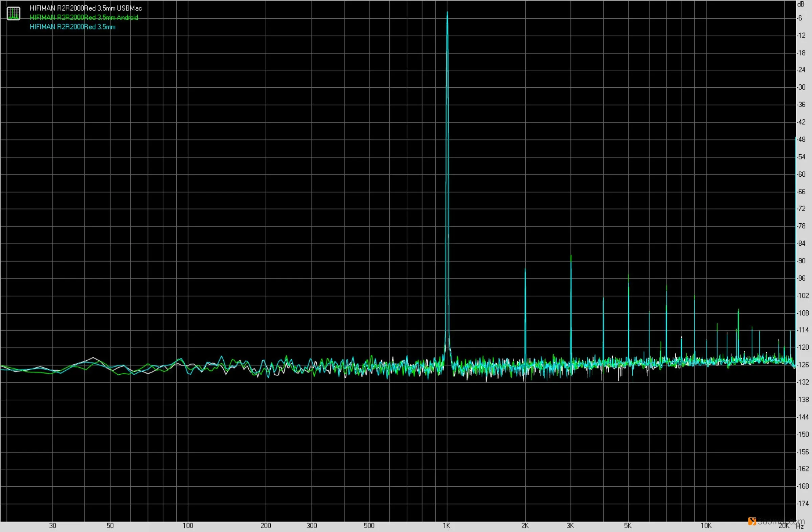Click the -150 dB scale label
Screen dimensions: 812x532
click(803, 435)
